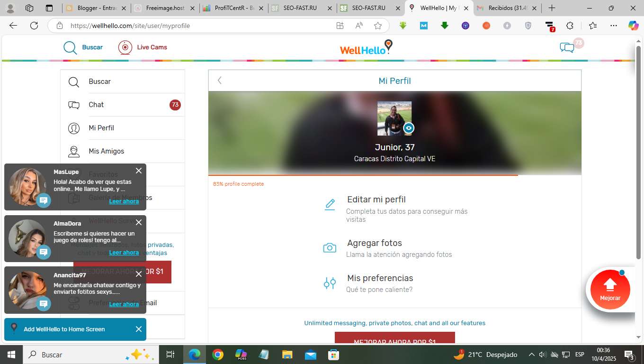Close the AlmaDora message popup
Image resolution: width=644 pixels, height=364 pixels.
[139, 222]
